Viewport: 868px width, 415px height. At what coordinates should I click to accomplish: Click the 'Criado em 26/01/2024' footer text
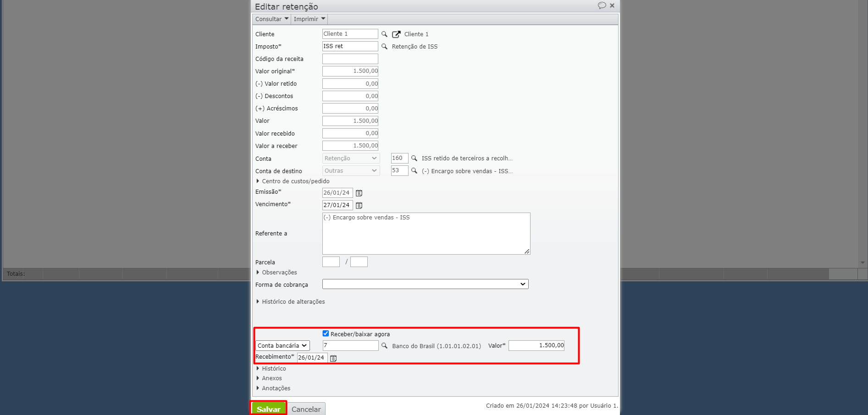tap(552, 405)
